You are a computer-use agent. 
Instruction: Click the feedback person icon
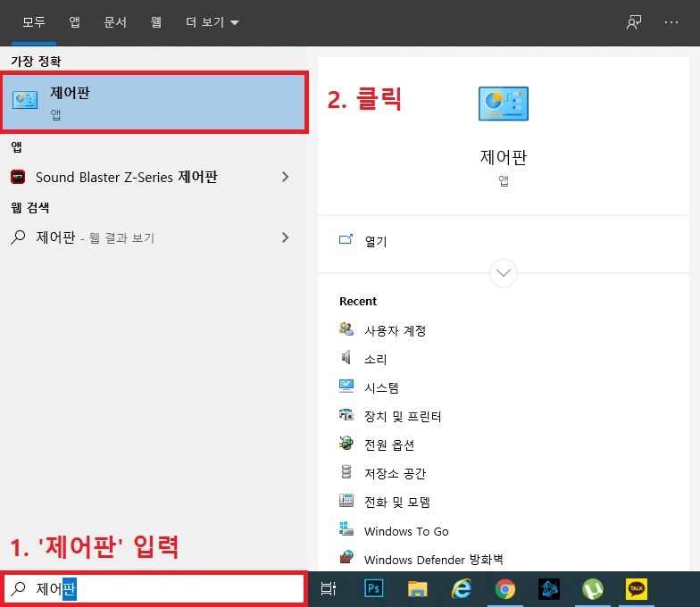click(x=634, y=21)
